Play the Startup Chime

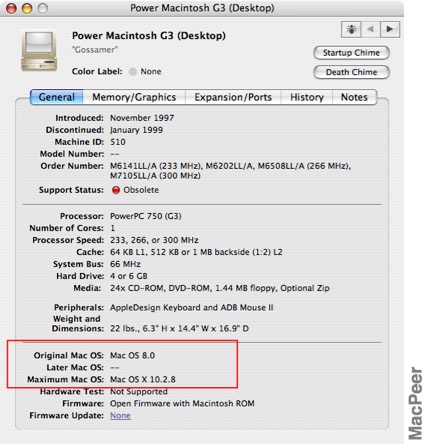point(351,53)
